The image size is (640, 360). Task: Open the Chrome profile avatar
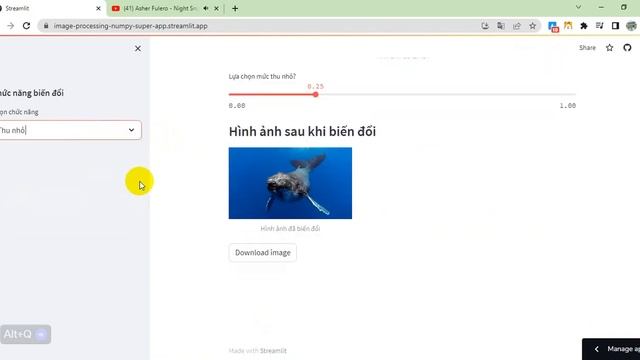tap(631, 26)
